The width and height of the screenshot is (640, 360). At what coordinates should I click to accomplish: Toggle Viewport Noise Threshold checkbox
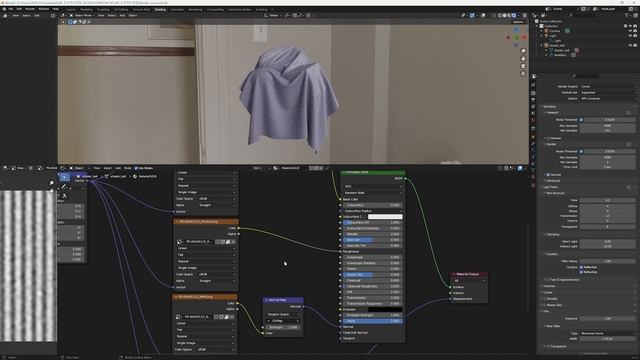coord(581,120)
